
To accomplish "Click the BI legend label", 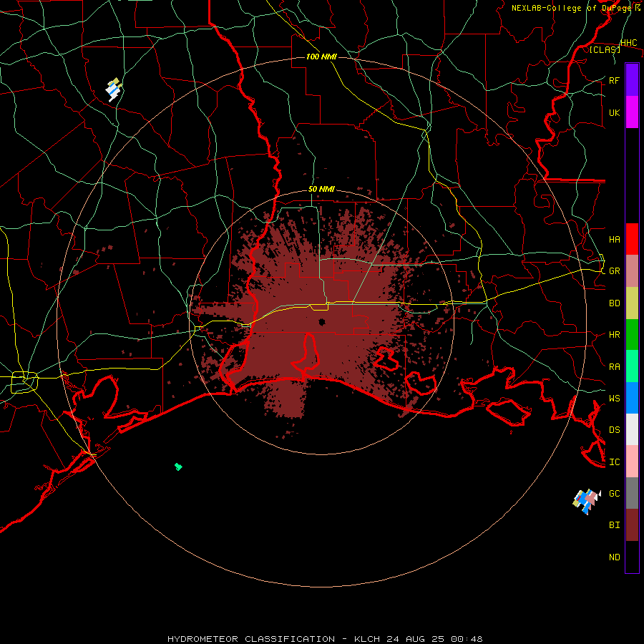I will pos(614,525).
